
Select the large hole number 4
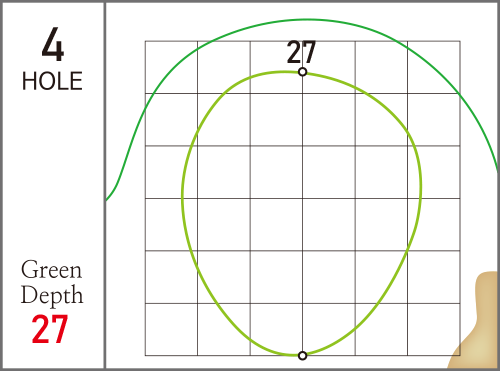click(53, 44)
